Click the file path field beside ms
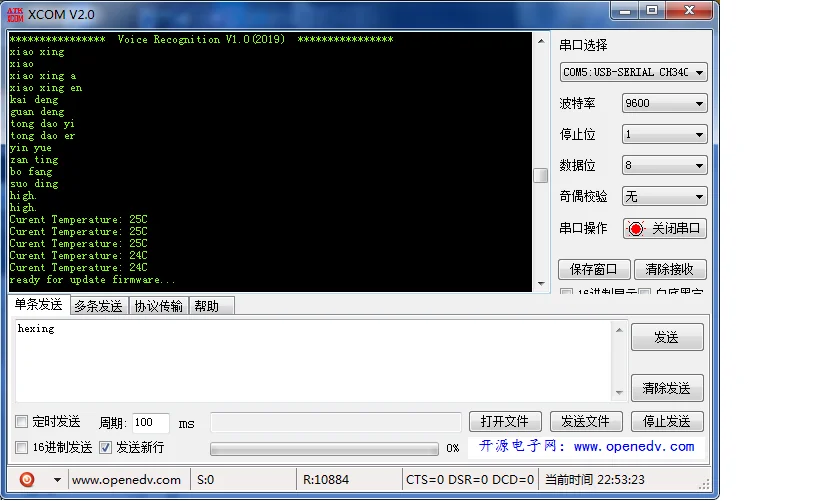 (336, 422)
